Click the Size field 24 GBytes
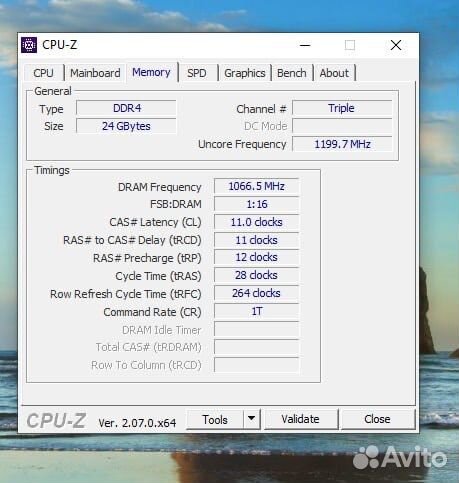This screenshot has height=483, width=459. (126, 126)
